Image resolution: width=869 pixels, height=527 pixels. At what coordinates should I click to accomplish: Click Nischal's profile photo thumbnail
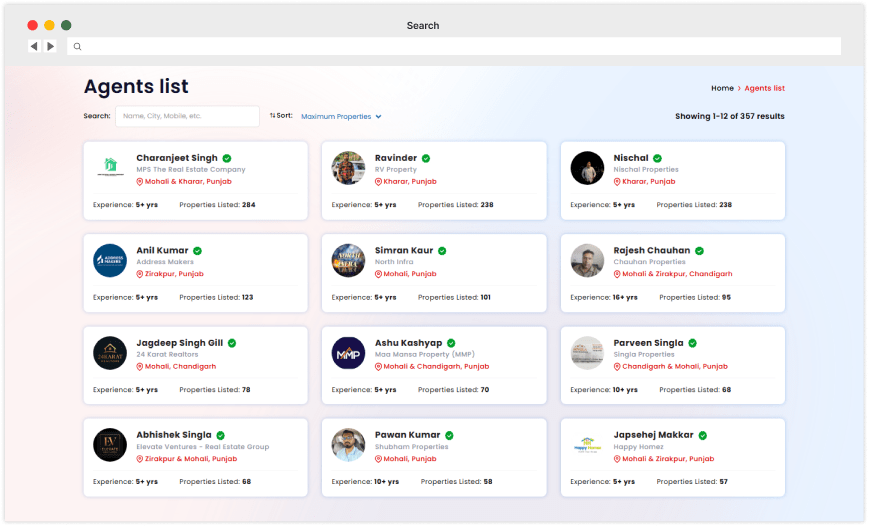tap(587, 168)
